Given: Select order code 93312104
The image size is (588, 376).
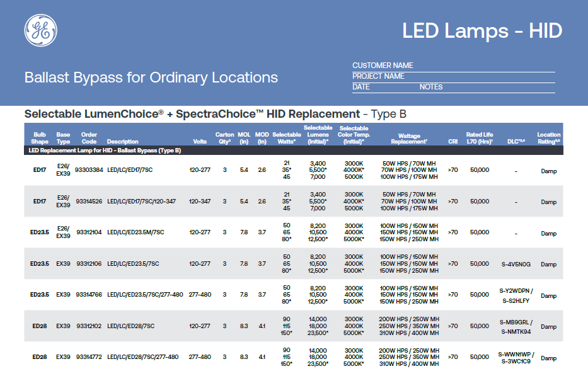Looking at the screenshot, I should tap(89, 232).
